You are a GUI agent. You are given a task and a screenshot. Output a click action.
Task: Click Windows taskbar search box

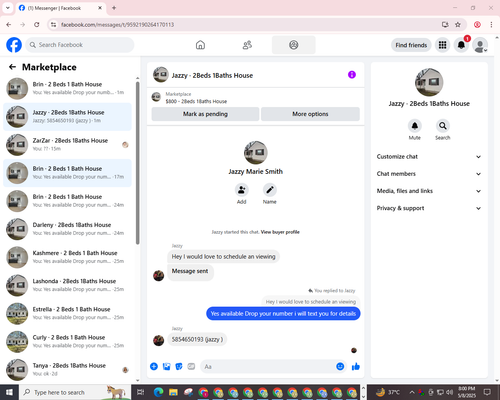74,392
